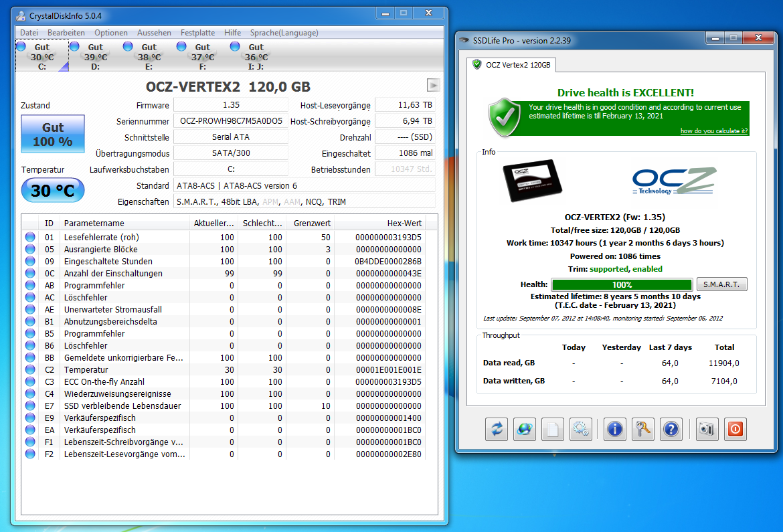Click the SSDLife Pro title bar icon

click(x=464, y=40)
